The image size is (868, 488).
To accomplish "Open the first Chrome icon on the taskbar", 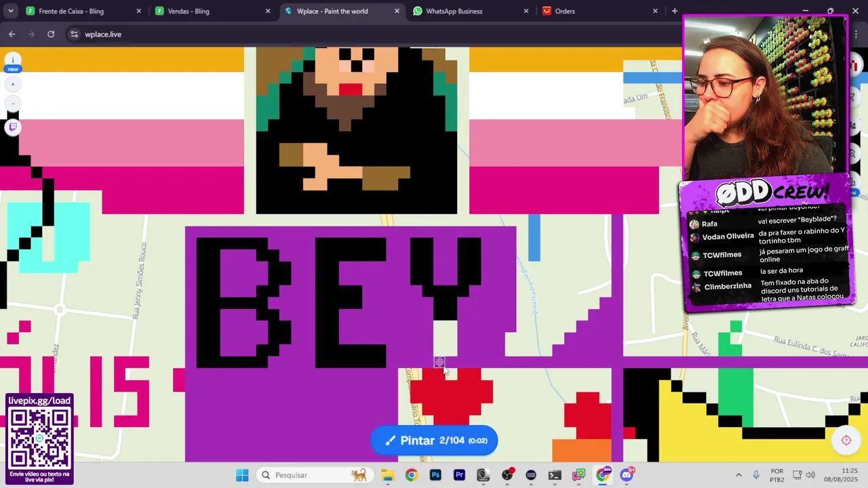I will pos(411,475).
